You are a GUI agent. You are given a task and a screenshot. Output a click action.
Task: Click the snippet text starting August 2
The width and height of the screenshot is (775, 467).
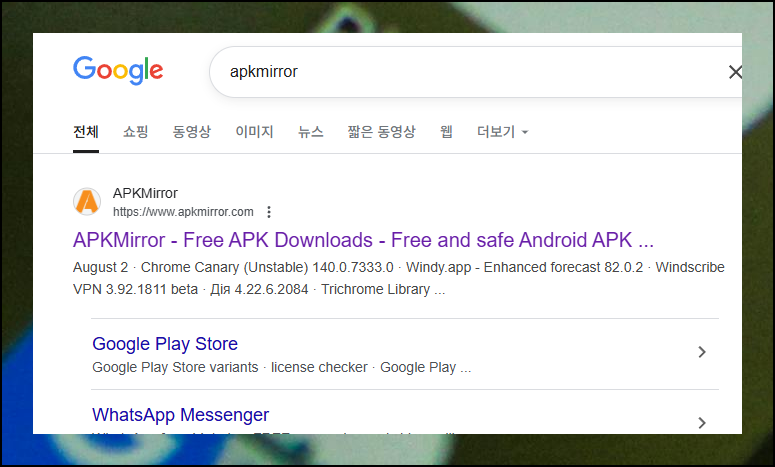[x=398, y=278]
